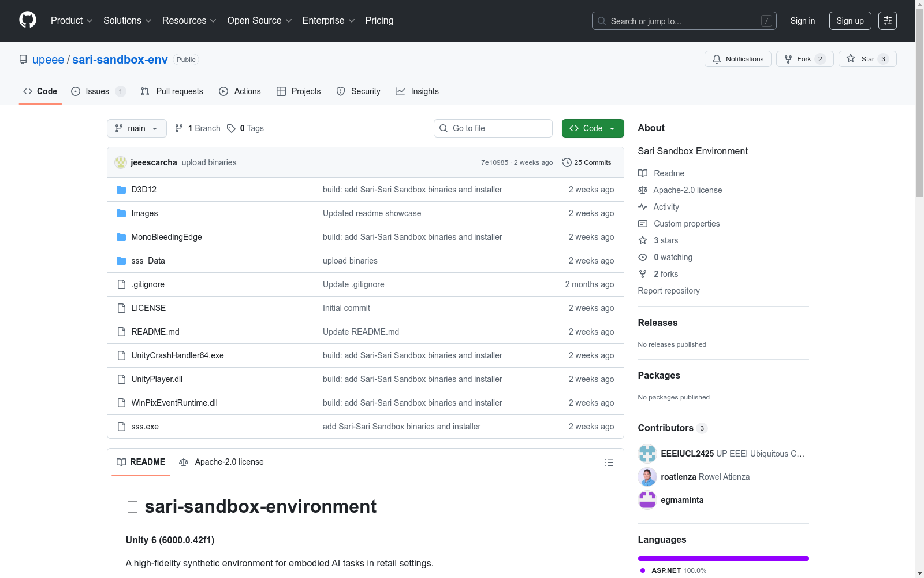Switch to the Pull requests tab
The height and width of the screenshot is (578, 924).
[x=172, y=91]
